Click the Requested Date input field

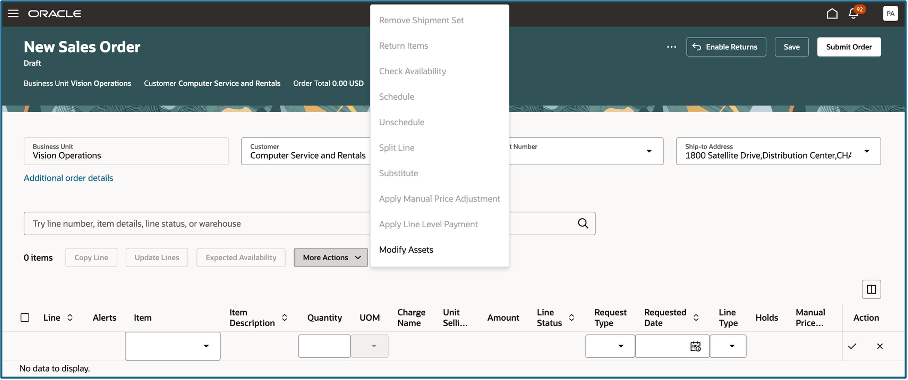672,346
